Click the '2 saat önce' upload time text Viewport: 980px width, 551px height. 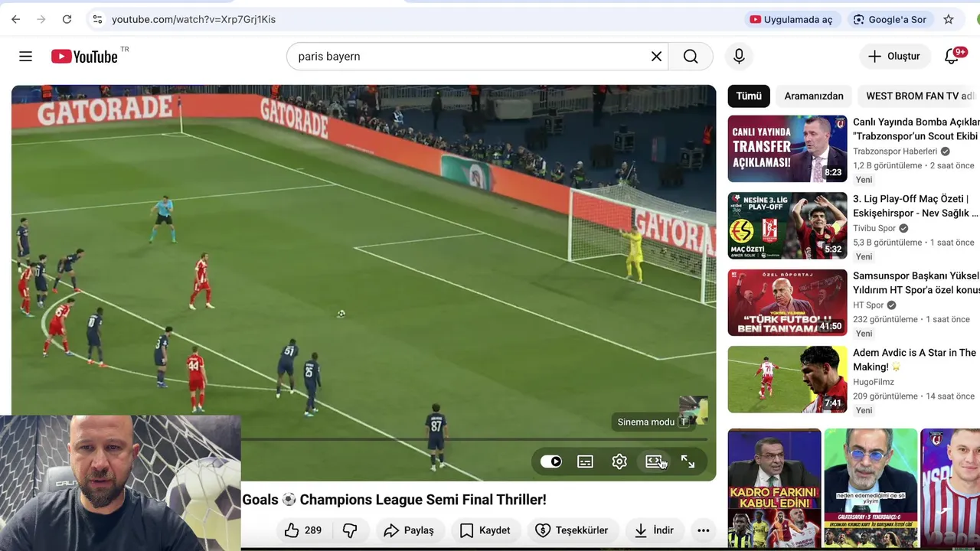pyautogui.click(x=952, y=165)
